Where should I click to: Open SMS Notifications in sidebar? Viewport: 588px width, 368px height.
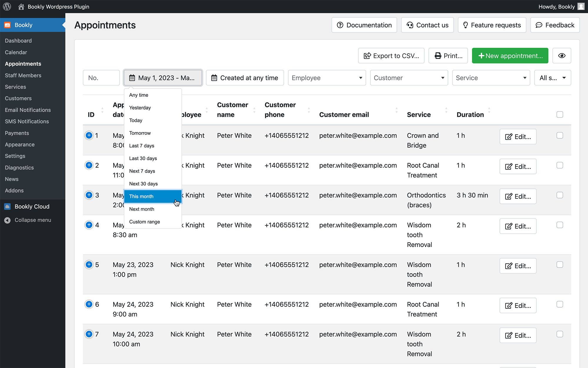click(27, 121)
